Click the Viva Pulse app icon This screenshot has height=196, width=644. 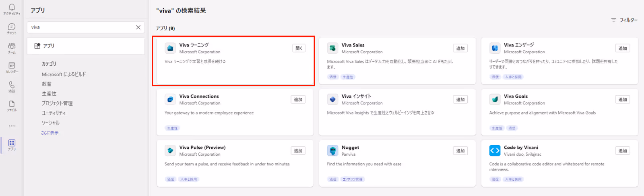(x=170, y=150)
